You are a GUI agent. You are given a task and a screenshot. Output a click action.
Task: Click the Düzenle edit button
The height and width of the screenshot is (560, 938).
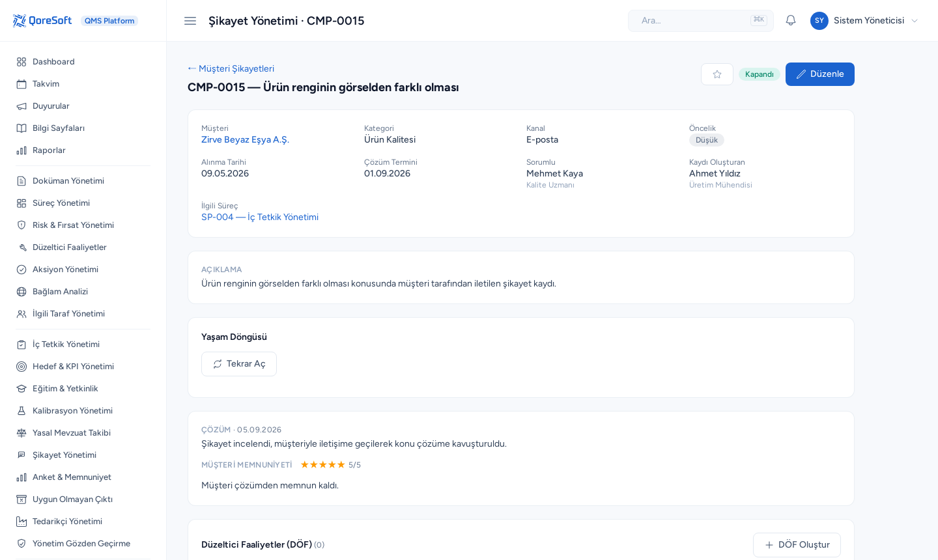(820, 74)
